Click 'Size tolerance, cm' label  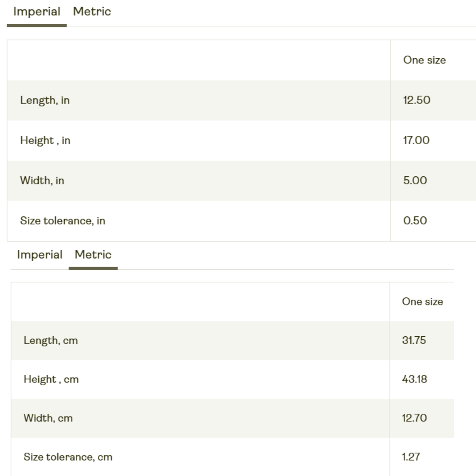(x=68, y=457)
